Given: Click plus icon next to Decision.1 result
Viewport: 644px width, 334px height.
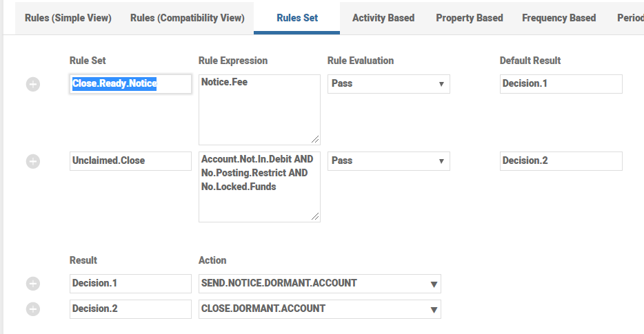Looking at the screenshot, I should point(33,284).
